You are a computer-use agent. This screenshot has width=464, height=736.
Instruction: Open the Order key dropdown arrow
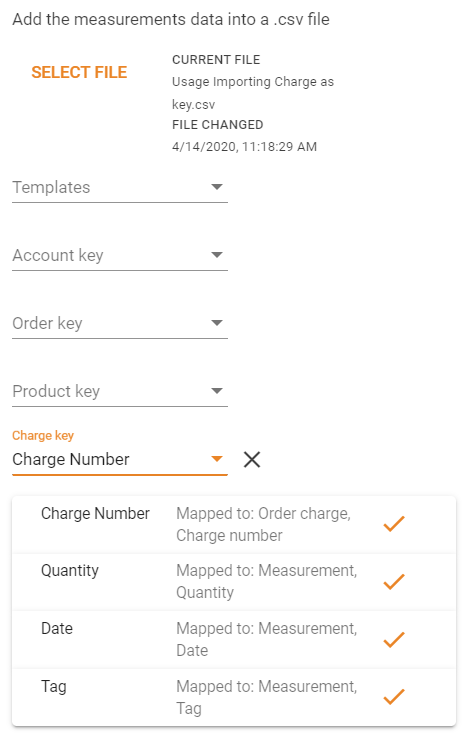coord(217,323)
